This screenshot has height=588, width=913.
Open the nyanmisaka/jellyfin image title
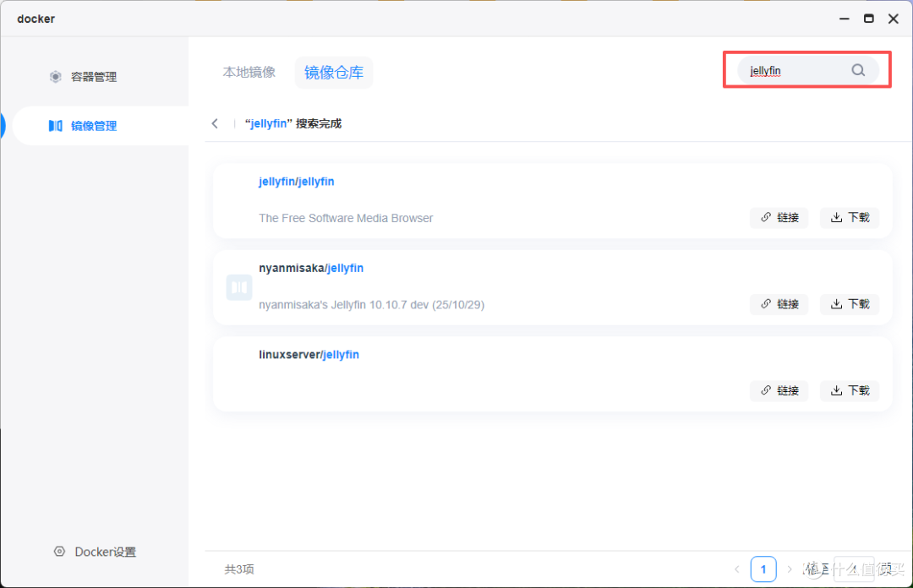pos(311,269)
